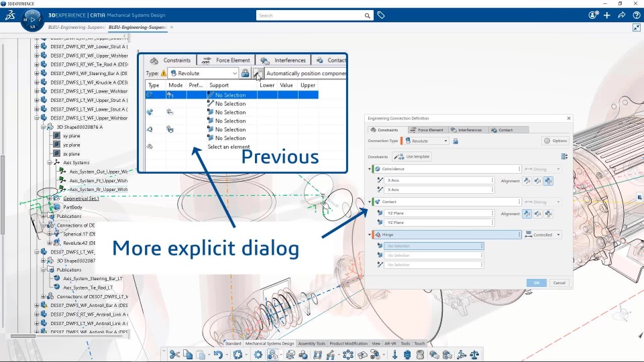The height and width of the screenshot is (362, 644).
Task: Click the Copy icon in bottom toolbar
Action: point(188,355)
